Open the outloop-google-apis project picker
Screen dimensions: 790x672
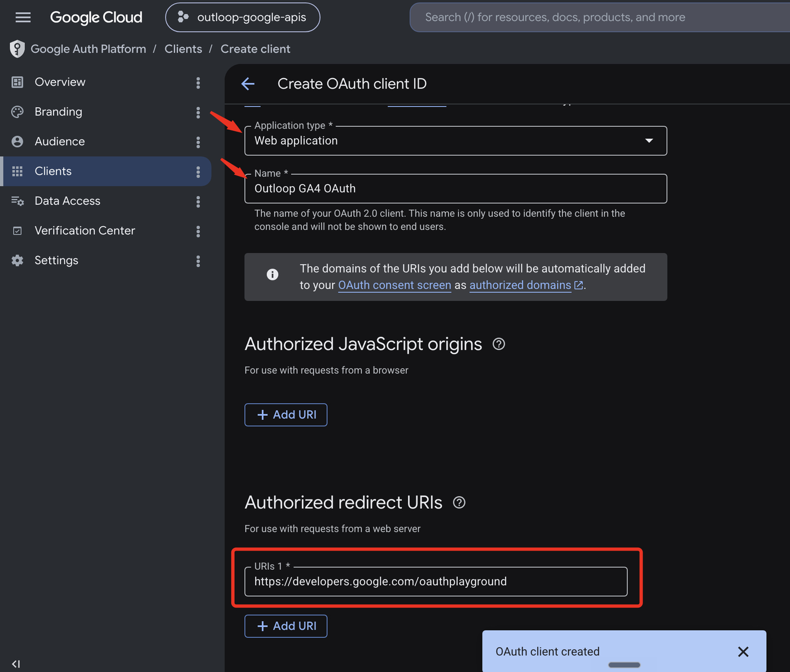243,17
